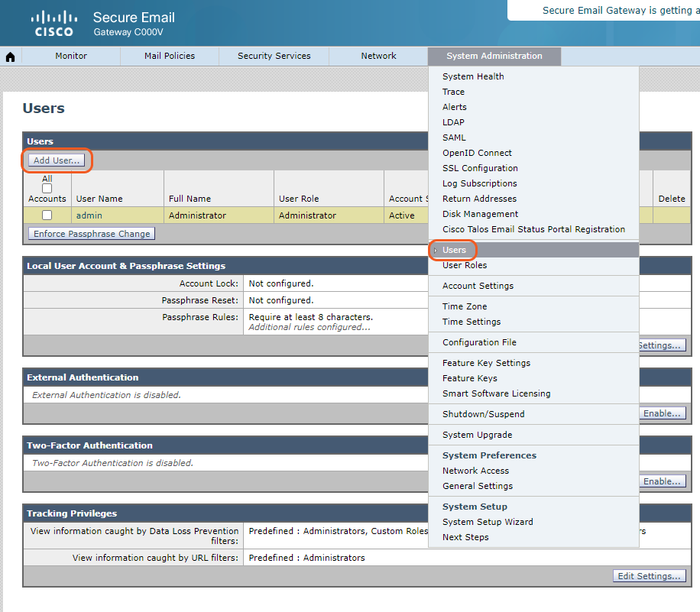Image resolution: width=700 pixels, height=612 pixels.
Task: Click the Add User button
Action: [x=57, y=160]
